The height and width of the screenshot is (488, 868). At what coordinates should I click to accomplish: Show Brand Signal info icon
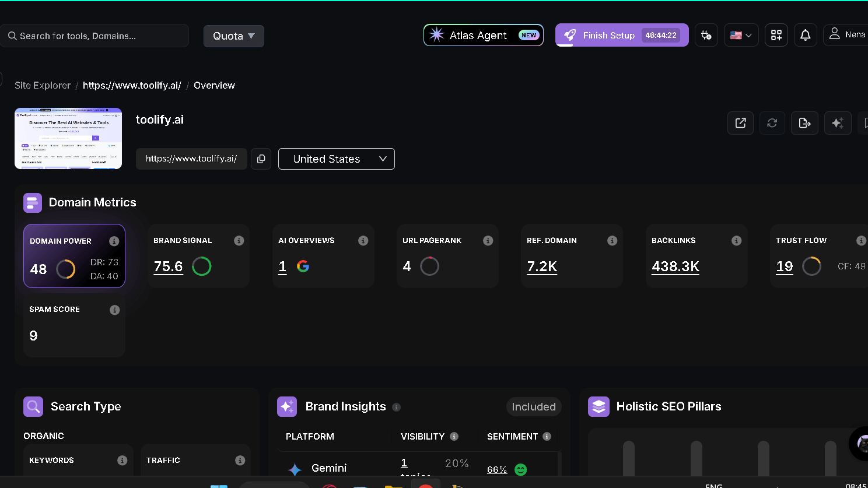(x=239, y=240)
